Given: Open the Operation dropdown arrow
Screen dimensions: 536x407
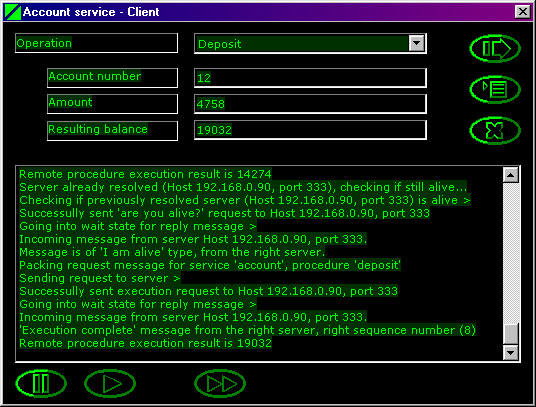Looking at the screenshot, I should coord(416,43).
